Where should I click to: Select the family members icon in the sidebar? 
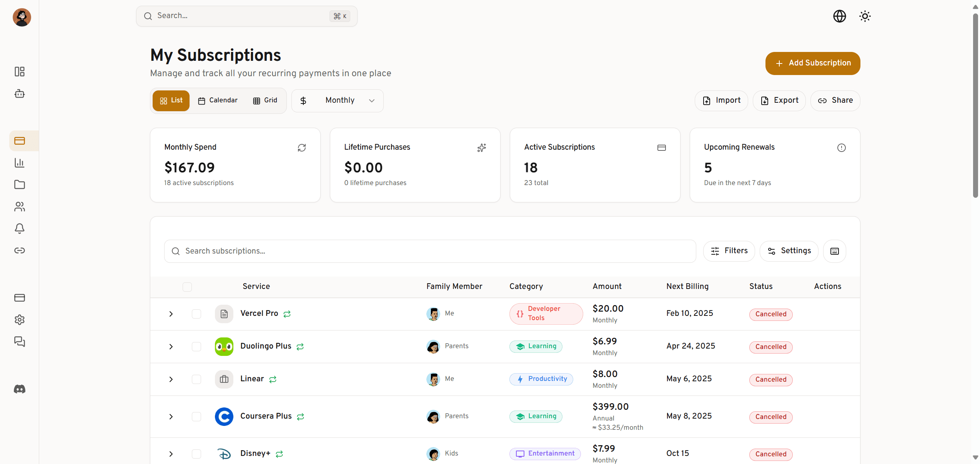(19, 207)
